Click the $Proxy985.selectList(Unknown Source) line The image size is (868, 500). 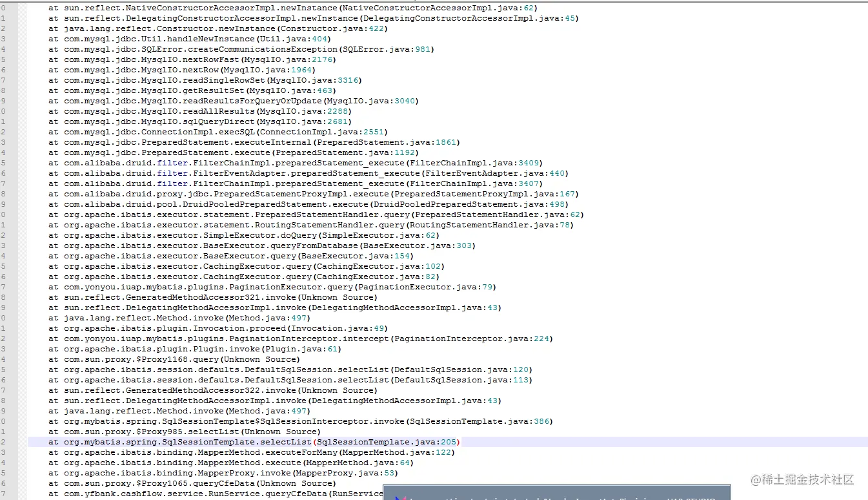tap(185, 432)
